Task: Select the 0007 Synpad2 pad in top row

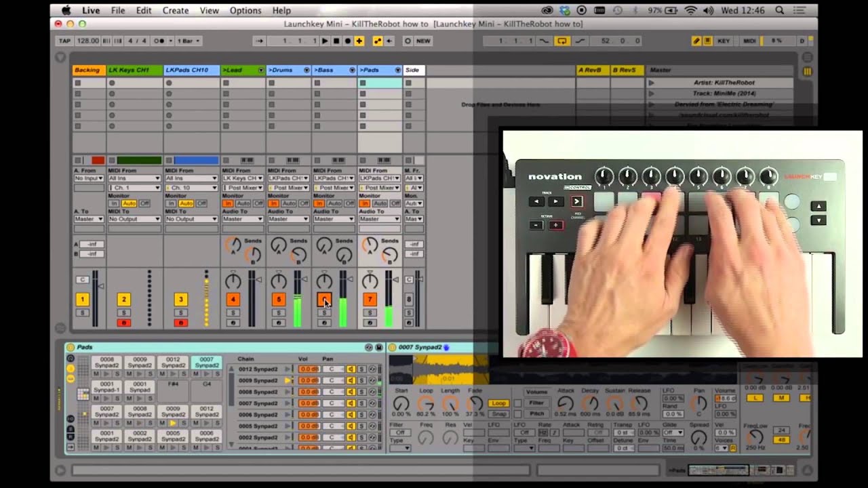Action: 206,363
